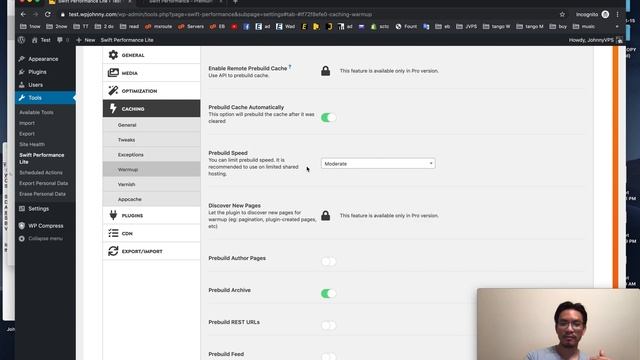Open the Varnish sub-tab under Caching
640x360 pixels.
tap(151, 184)
